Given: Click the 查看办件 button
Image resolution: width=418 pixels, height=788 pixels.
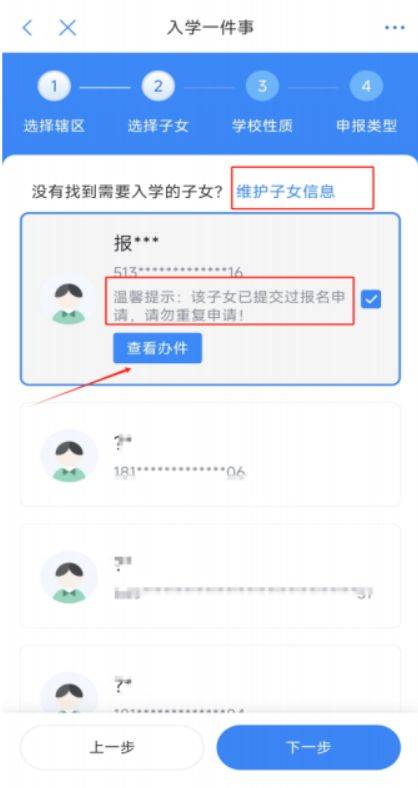Looking at the screenshot, I should [x=157, y=348].
